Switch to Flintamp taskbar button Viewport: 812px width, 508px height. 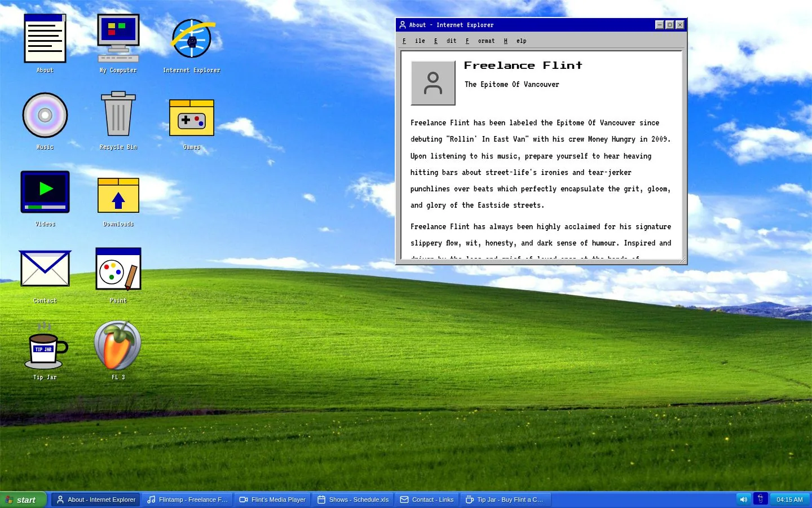(x=187, y=500)
